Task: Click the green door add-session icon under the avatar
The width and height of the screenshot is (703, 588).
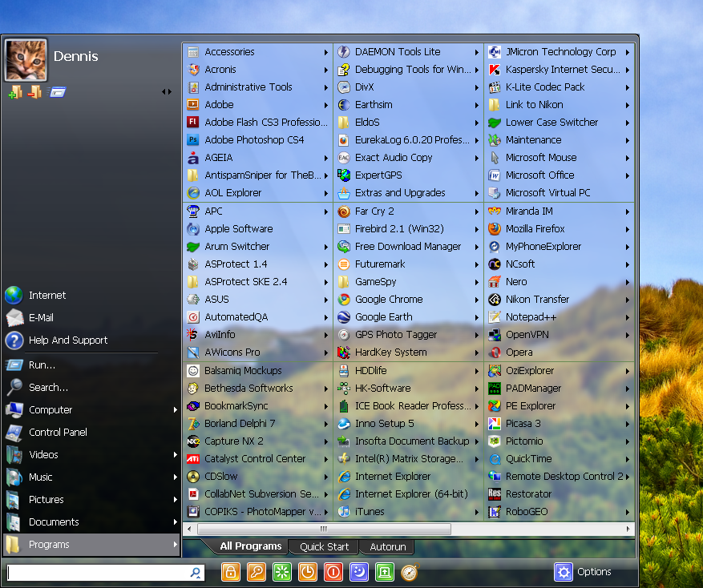Action: pos(14,93)
